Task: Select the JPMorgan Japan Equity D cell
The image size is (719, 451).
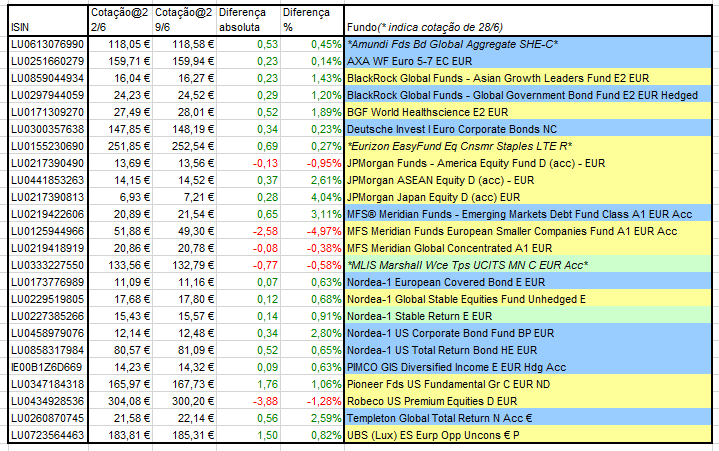Action: pos(528,197)
